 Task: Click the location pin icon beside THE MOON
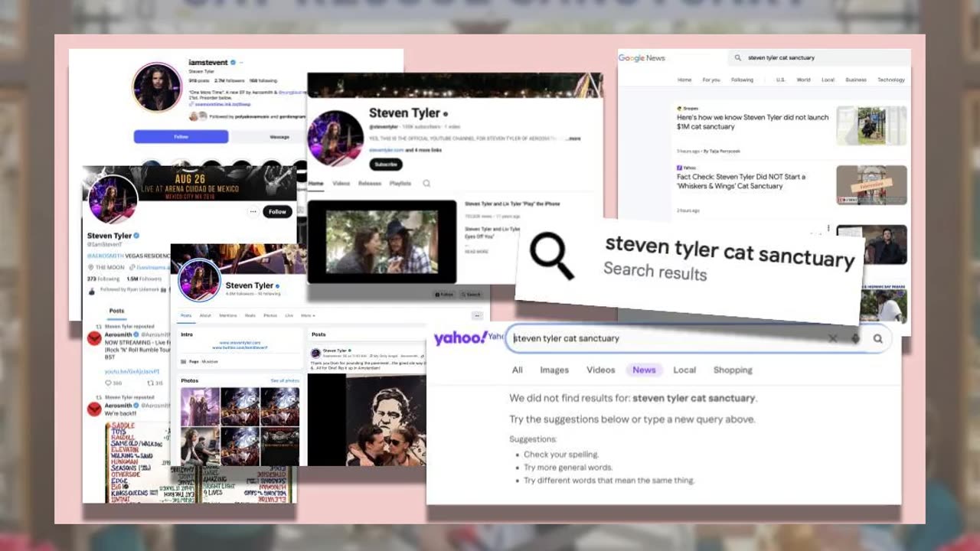click(x=90, y=267)
